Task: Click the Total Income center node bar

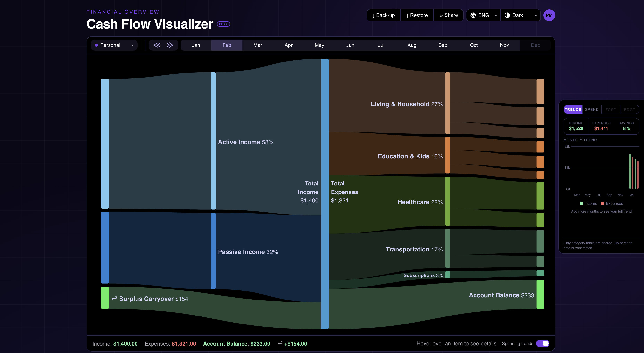Action: [325, 194]
